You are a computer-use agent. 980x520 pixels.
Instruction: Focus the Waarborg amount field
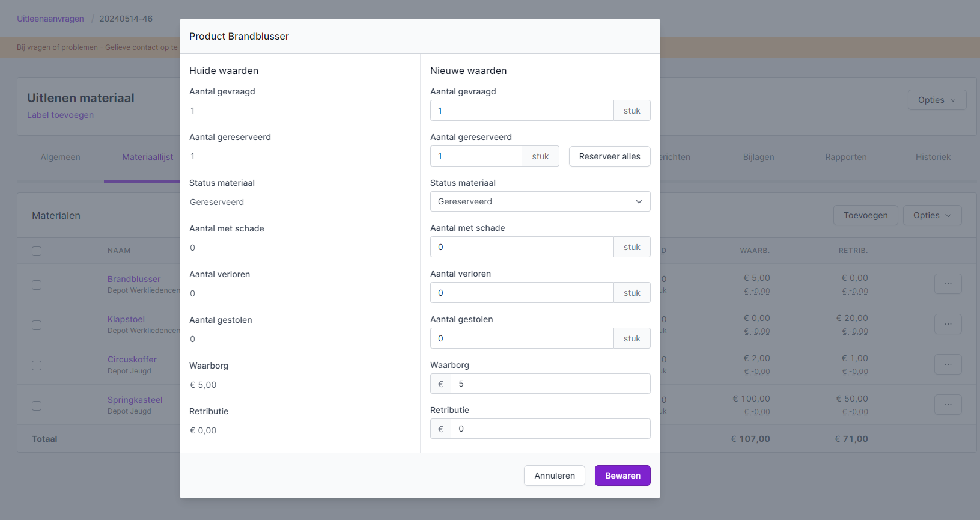(x=550, y=384)
